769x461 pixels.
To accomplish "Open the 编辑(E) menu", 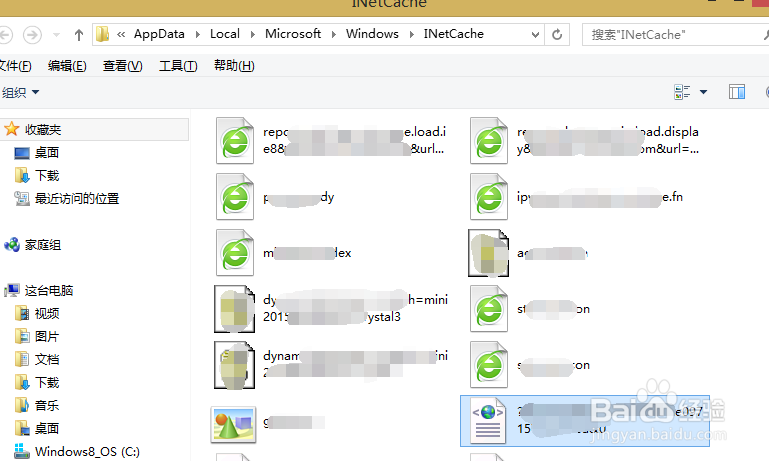I will tap(67, 66).
